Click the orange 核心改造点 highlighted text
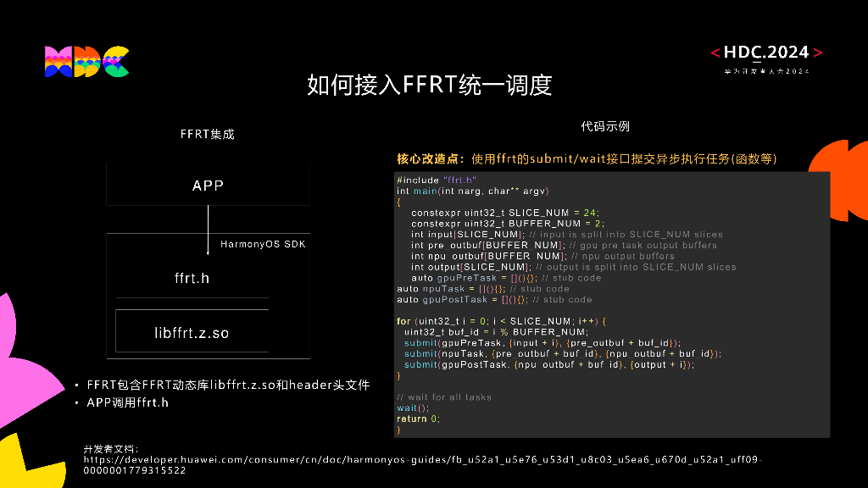The height and width of the screenshot is (488, 868). [430, 158]
